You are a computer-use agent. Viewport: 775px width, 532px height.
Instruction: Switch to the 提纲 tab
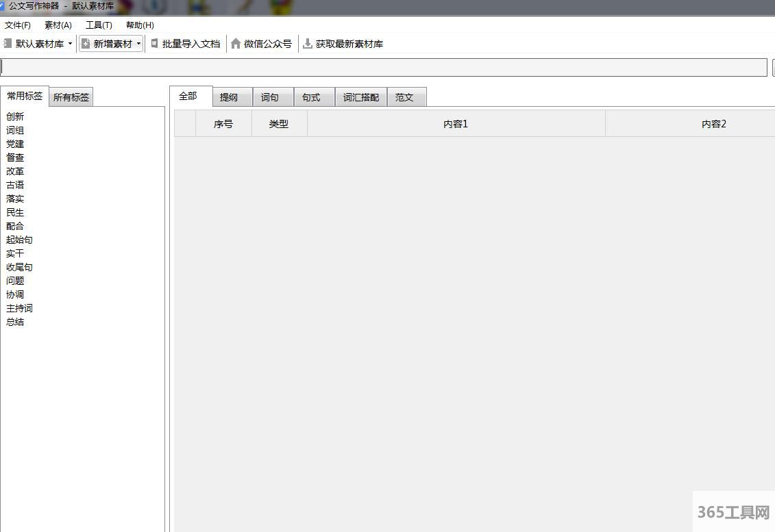coord(229,97)
